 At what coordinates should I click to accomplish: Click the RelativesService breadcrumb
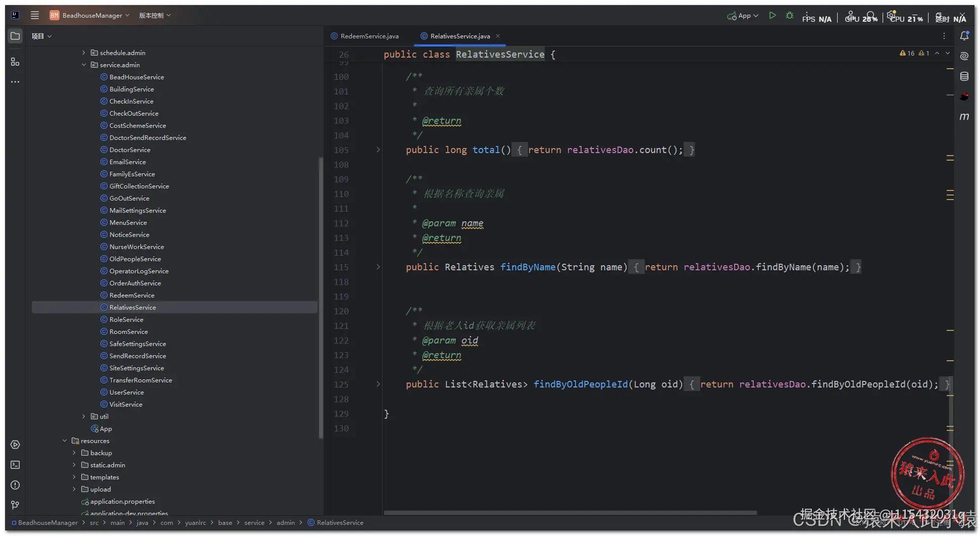(x=336, y=523)
